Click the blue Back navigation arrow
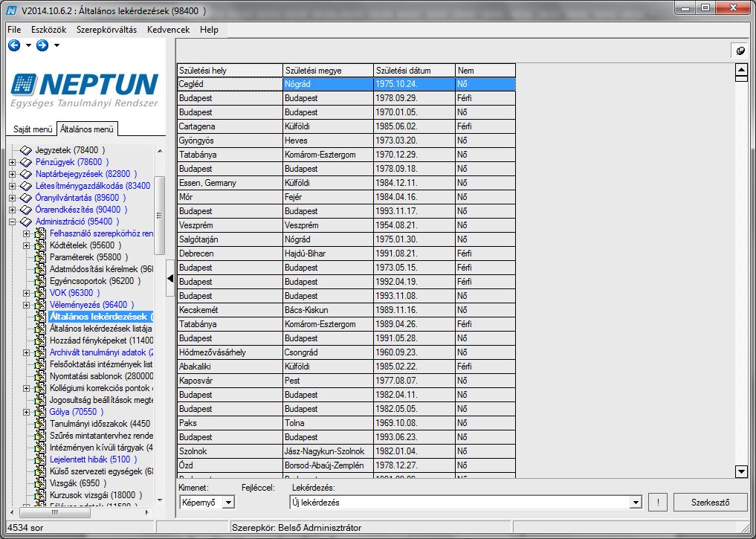756x539 pixels. (14, 45)
